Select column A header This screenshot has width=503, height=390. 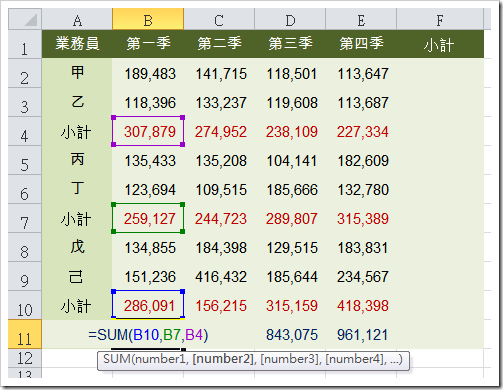(77, 19)
